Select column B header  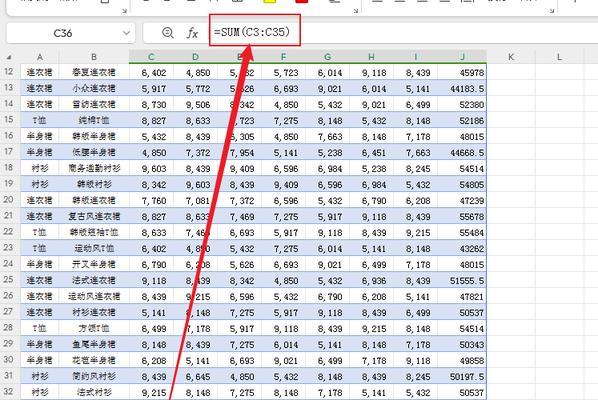[94, 57]
